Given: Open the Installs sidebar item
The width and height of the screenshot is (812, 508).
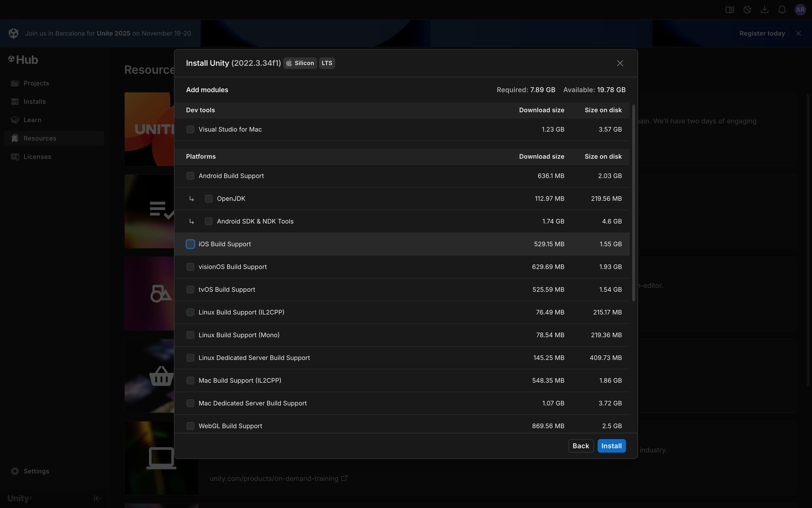Looking at the screenshot, I should [x=35, y=102].
